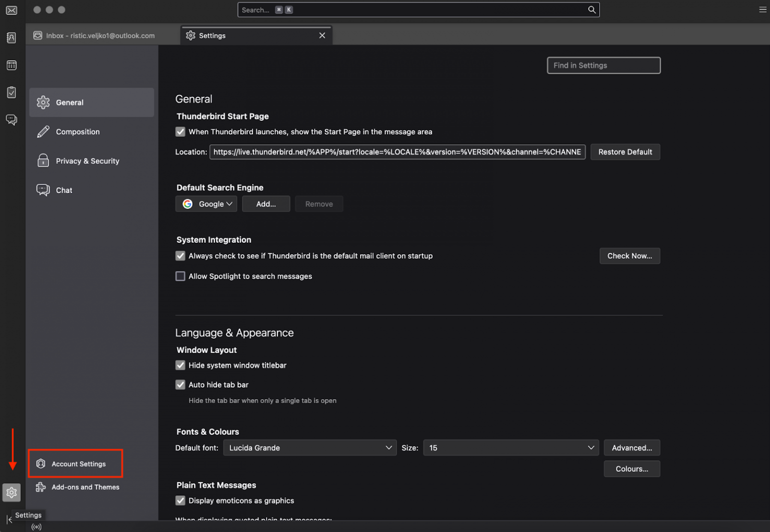Enable Allow Spotlight to search messages
Viewport: 770px width, 532px height.
(180, 276)
